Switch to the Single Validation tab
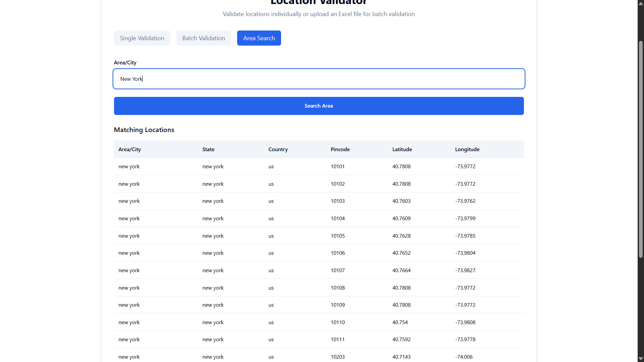This screenshot has width=644, height=362. (142, 38)
